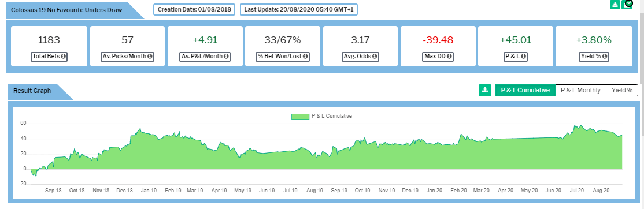Screen dimensions: 644x209
Task: Click the Result Graph section header
Action: point(32,91)
